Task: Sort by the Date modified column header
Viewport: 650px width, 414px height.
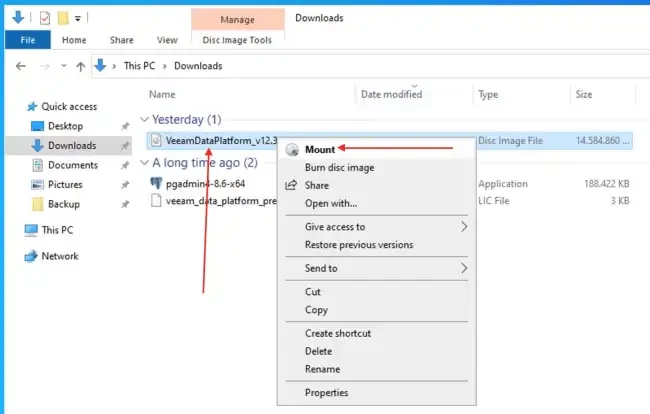Action: click(391, 94)
